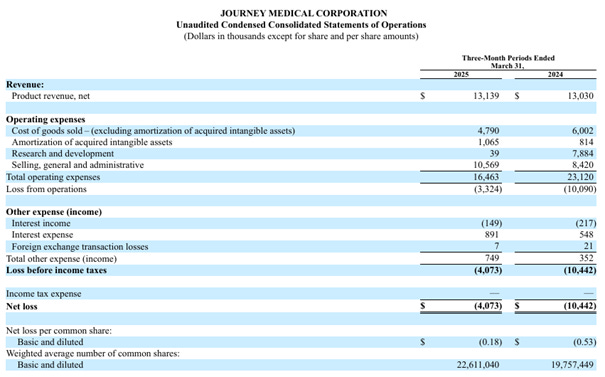Select the total operating expenses value '16,463'
Screen dimensions: 605x377
(486, 177)
